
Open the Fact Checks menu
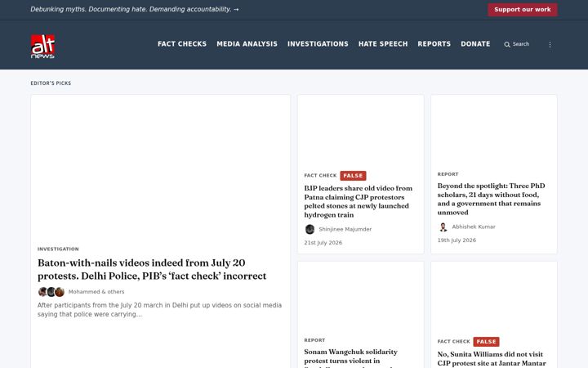[182, 44]
